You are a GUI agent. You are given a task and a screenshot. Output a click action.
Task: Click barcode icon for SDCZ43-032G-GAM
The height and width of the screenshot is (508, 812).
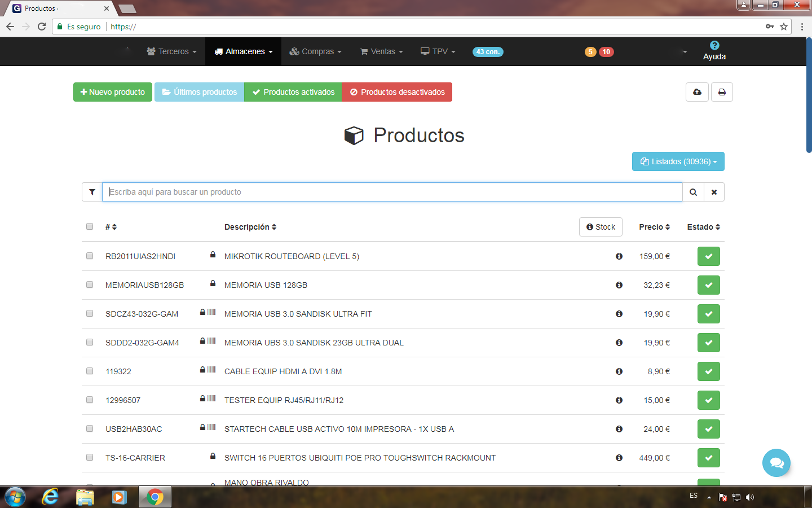click(x=211, y=312)
